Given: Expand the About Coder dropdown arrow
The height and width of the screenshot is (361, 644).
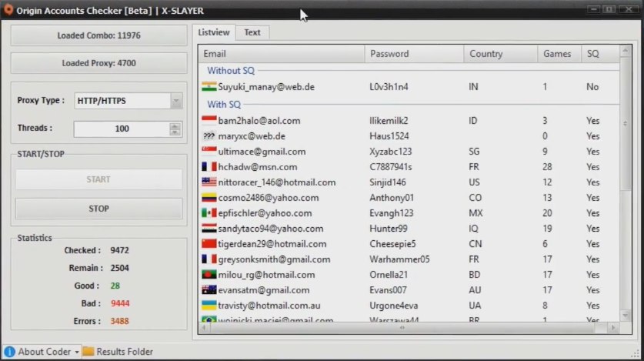Looking at the screenshot, I should 77,352.
